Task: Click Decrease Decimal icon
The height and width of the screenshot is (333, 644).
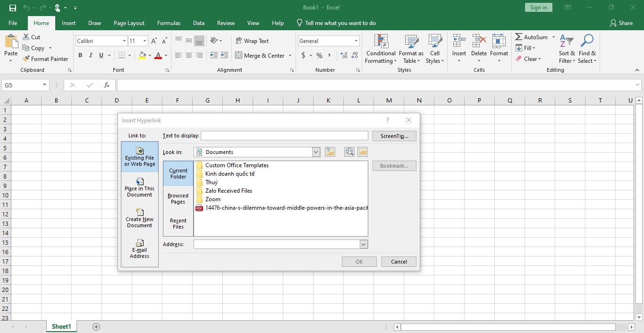Action: click(x=354, y=55)
